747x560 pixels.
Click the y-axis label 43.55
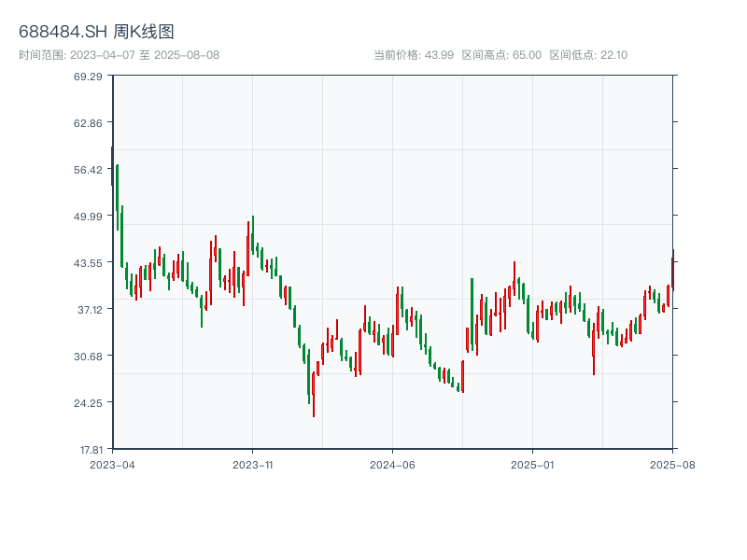point(88,263)
